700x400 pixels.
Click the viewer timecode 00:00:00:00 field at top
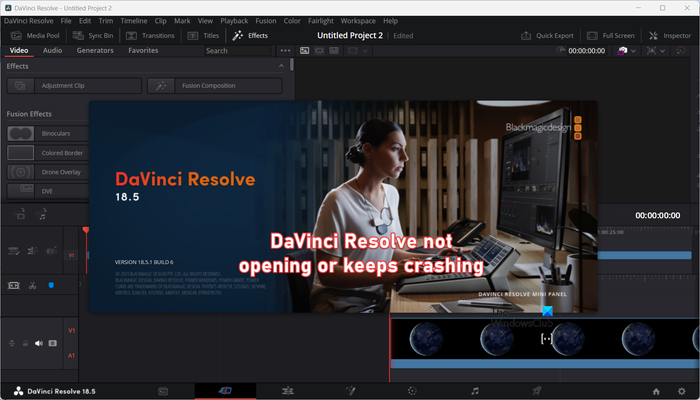click(587, 51)
